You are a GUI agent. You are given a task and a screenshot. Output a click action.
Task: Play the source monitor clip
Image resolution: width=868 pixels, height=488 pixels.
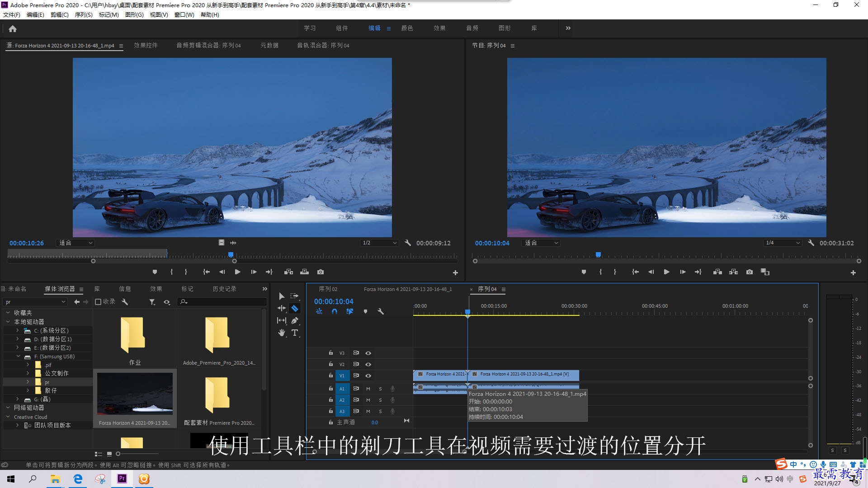[237, 272]
